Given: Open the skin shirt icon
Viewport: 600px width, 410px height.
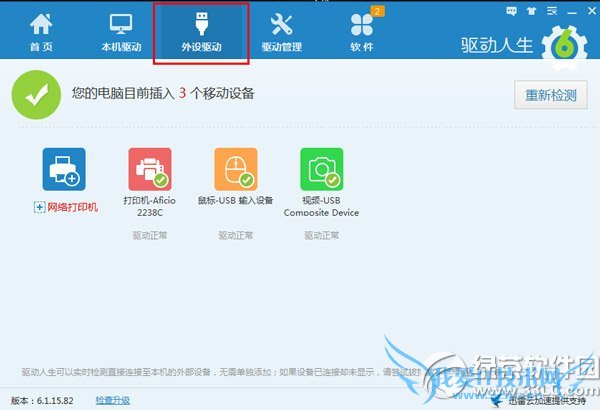Looking at the screenshot, I should click(x=532, y=11).
